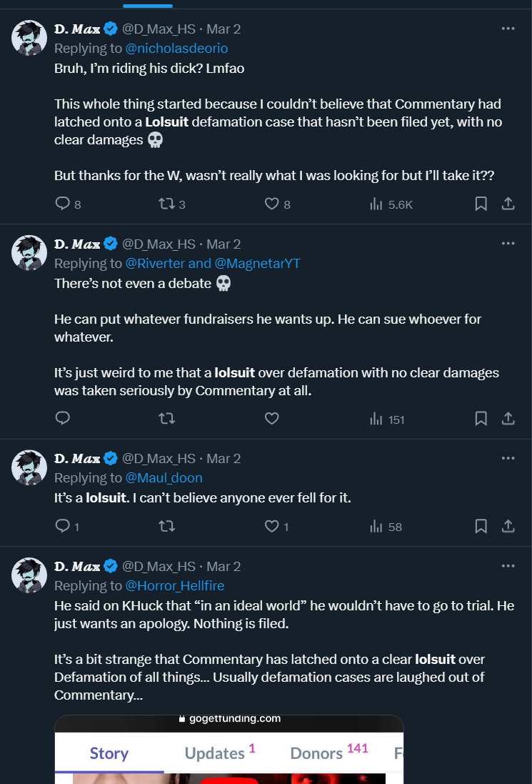Bookmark the reply to @Maul_doon

click(481, 526)
